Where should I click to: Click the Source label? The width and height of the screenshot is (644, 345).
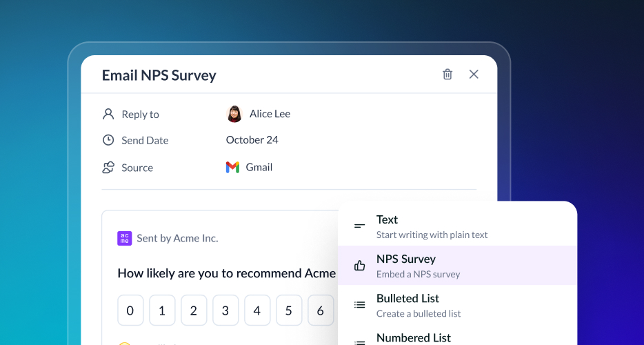coord(137,168)
